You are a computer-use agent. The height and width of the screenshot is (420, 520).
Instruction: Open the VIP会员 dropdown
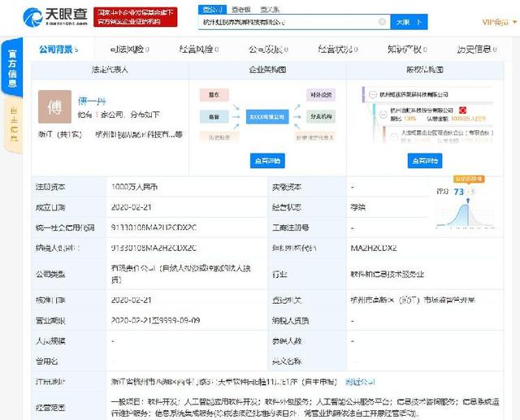(x=500, y=22)
